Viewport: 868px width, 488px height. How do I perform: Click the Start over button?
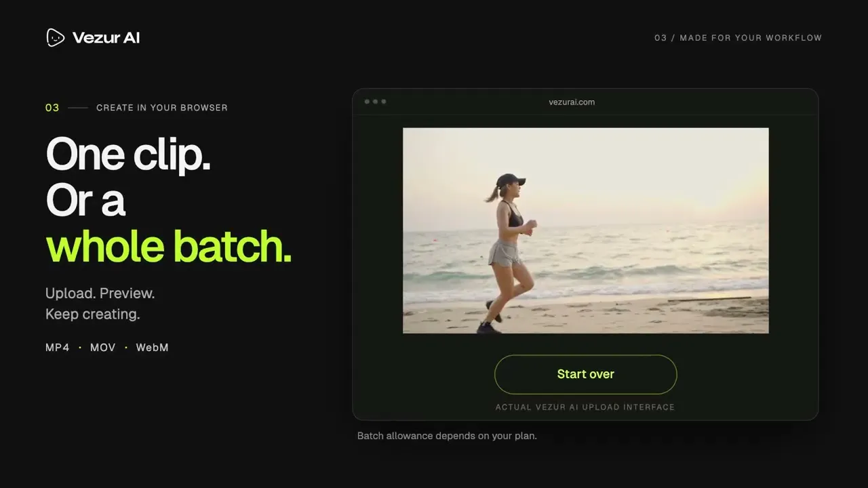point(586,374)
